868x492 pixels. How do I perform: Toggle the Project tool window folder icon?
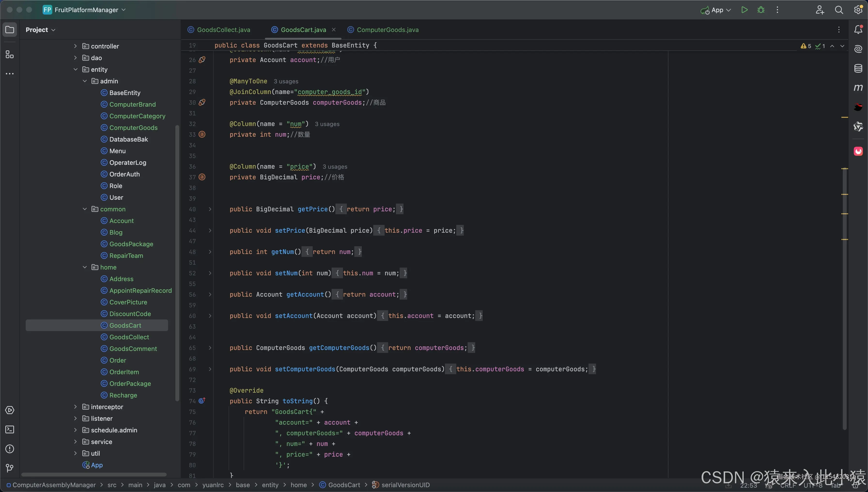click(x=10, y=30)
